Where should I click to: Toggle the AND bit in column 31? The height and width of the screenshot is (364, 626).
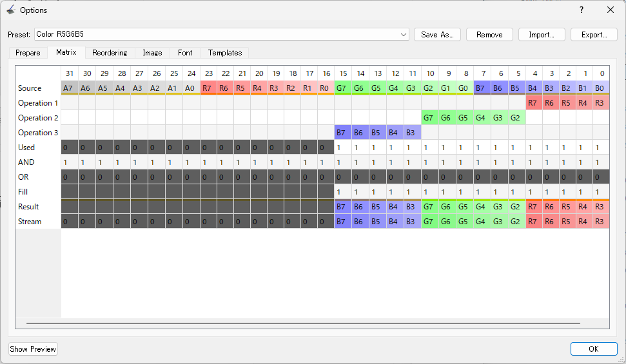click(x=70, y=162)
